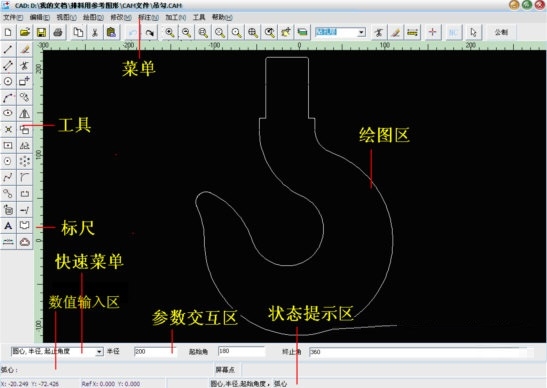Click the New file icon
This screenshot has width=547, height=388.
8,32
